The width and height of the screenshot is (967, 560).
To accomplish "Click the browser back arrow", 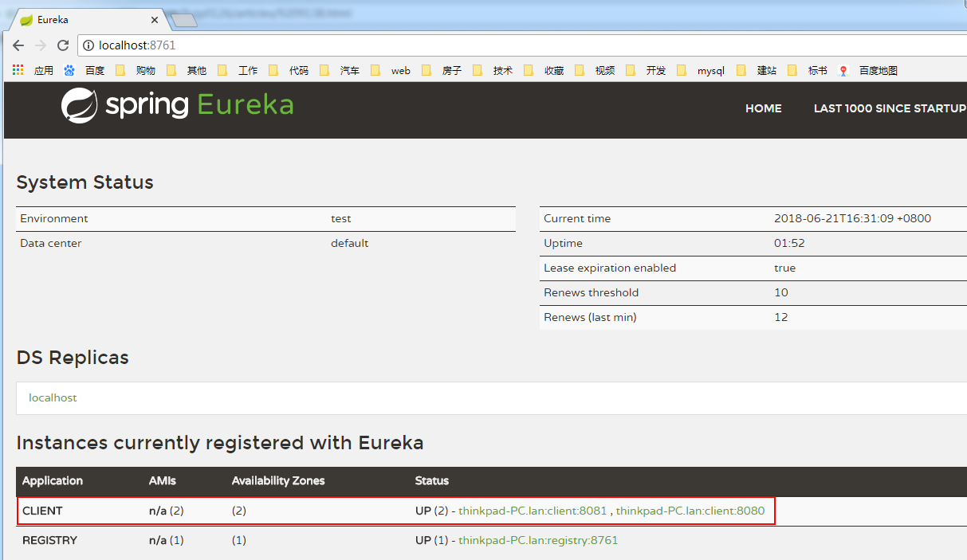I will [18, 46].
